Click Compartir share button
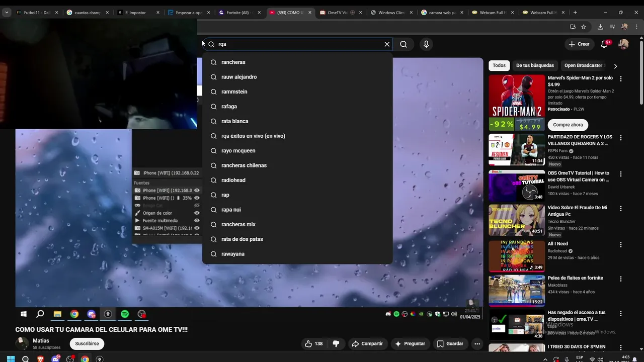The width and height of the screenshot is (644, 362). click(x=367, y=344)
